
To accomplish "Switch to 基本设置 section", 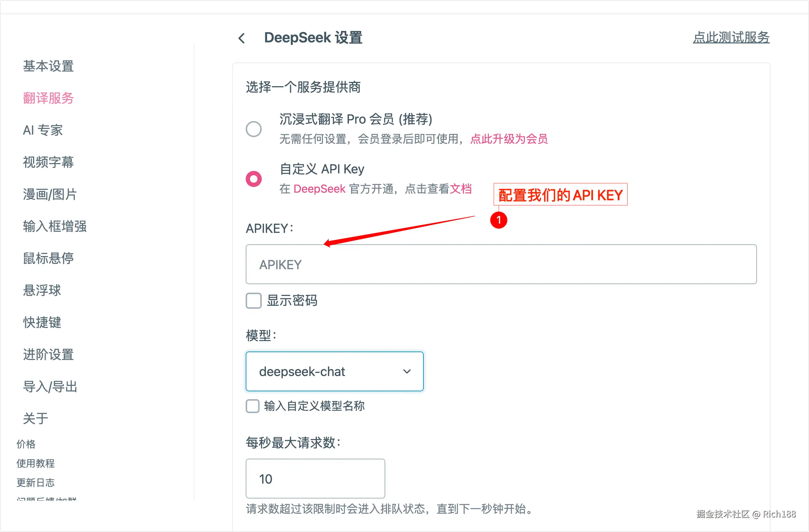I will point(48,66).
